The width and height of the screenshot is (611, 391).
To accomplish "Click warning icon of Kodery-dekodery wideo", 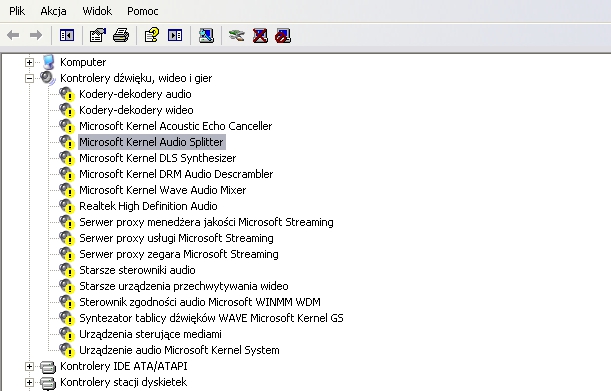I will [x=67, y=110].
